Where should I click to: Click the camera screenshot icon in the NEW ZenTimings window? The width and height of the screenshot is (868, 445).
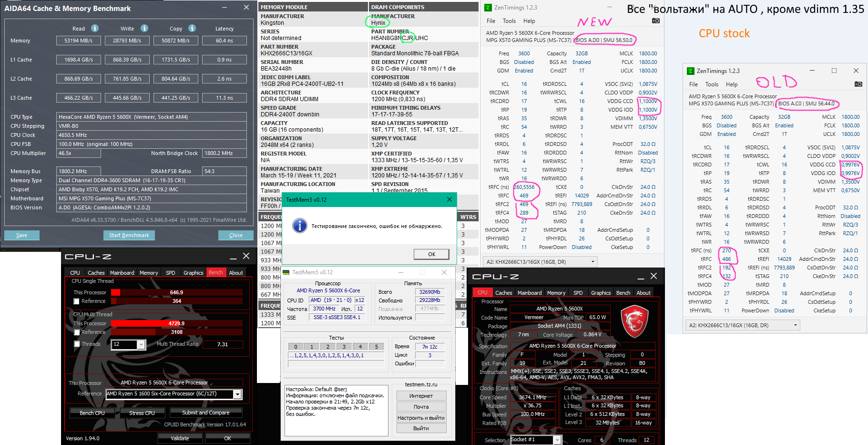pos(656,21)
